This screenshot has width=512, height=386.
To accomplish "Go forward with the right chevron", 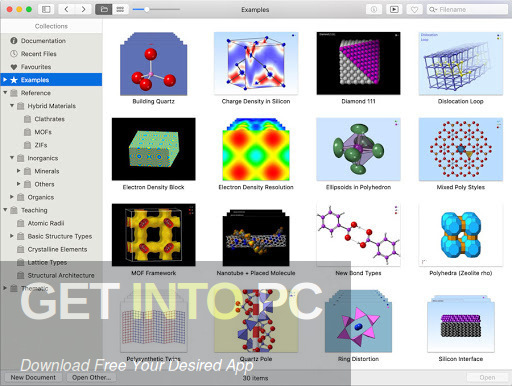I will click(83, 9).
